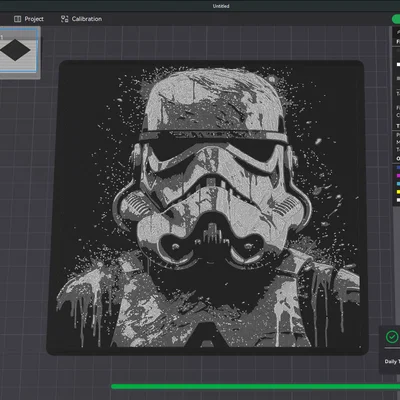Pick the cyan filament color swatch

398,184
